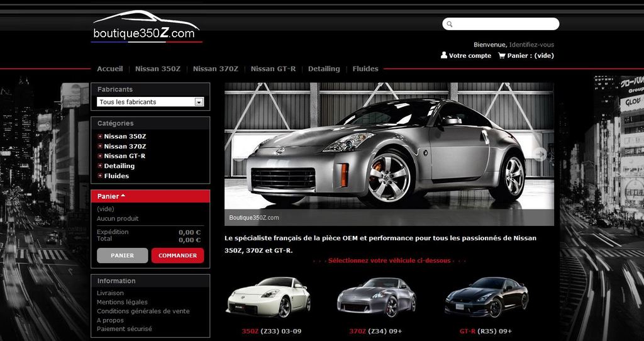Click Nissan 370Z in Catégories list
This screenshot has height=341, width=644.
[125, 146]
